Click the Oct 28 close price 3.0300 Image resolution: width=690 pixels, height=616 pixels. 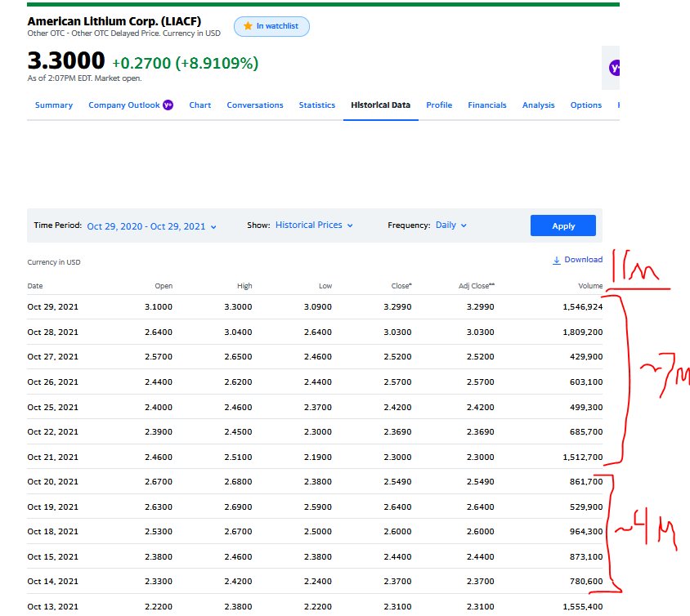[x=397, y=332]
